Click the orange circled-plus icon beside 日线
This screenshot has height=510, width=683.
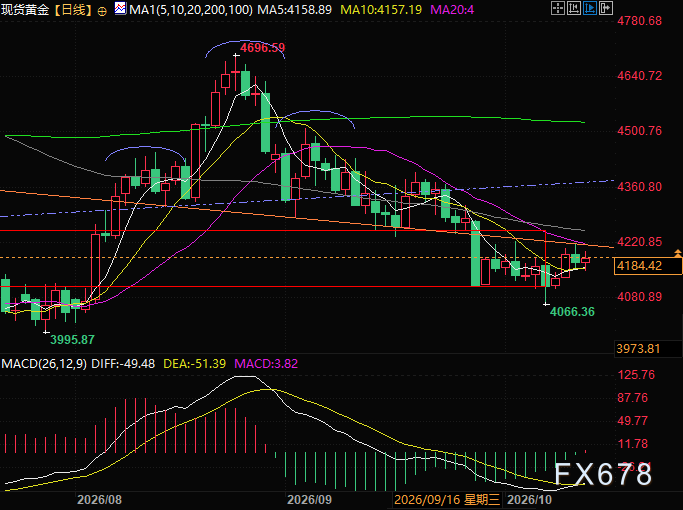tap(102, 11)
